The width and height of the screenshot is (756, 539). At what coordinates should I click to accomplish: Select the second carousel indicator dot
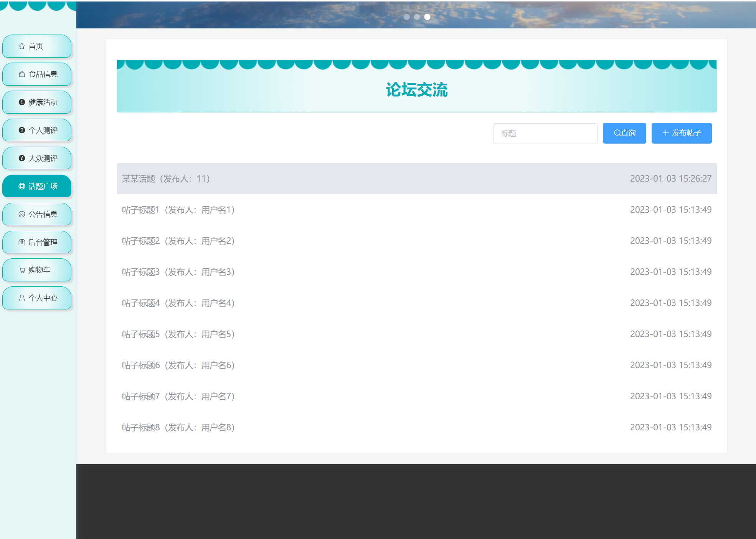click(417, 17)
